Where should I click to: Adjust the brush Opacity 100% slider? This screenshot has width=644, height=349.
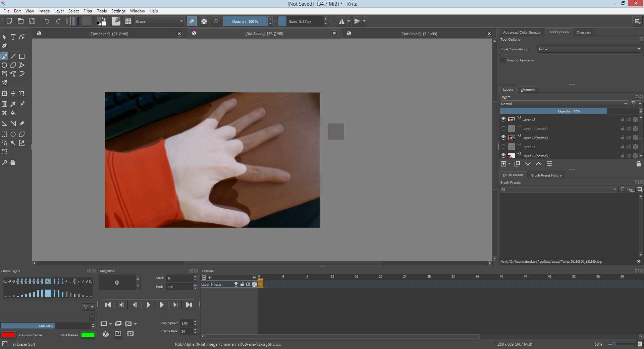tap(245, 21)
